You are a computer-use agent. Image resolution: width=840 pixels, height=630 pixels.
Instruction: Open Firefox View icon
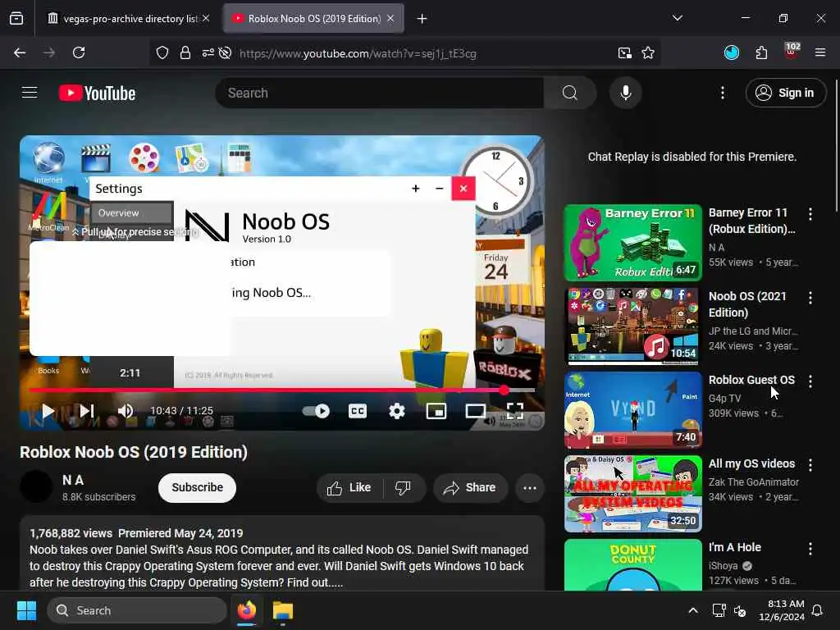click(16, 18)
